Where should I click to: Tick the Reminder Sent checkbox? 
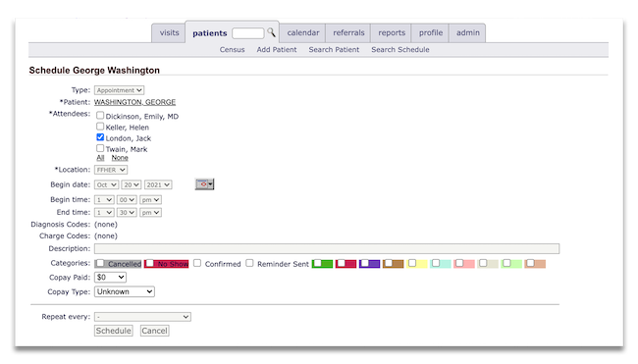point(250,263)
